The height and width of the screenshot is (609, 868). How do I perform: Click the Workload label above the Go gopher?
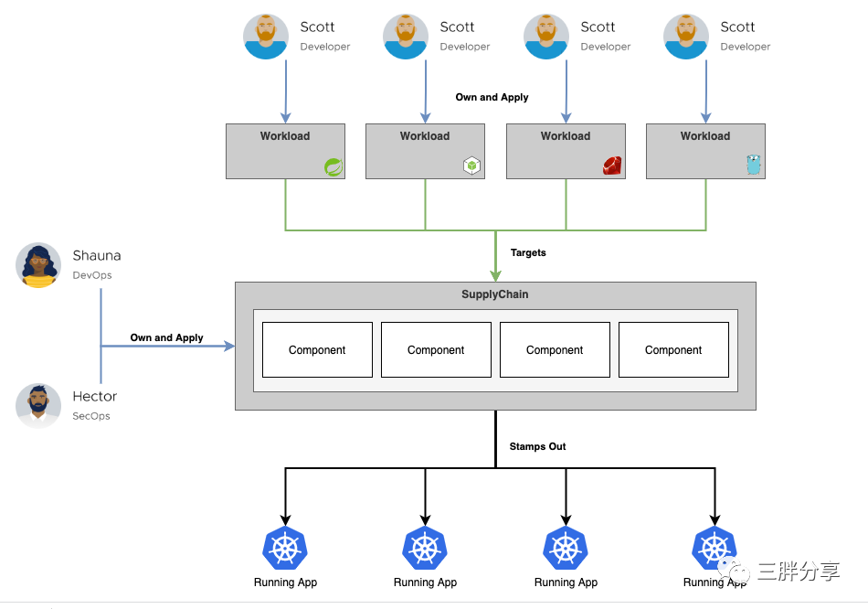coord(705,136)
